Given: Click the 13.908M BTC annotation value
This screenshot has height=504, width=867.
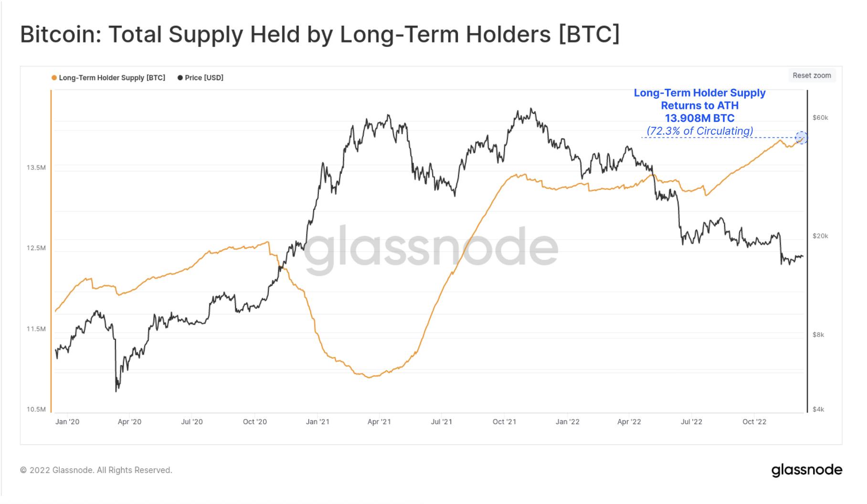Looking at the screenshot, I should 699,118.
